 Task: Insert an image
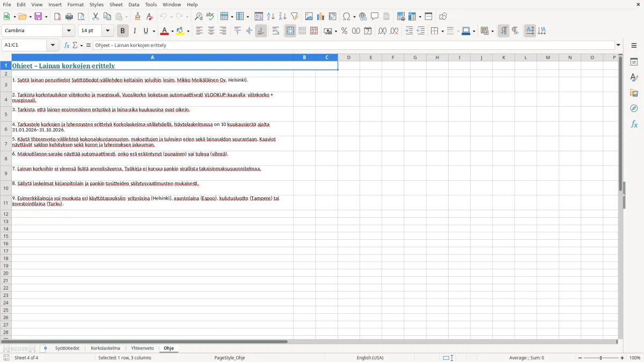[x=309, y=17]
